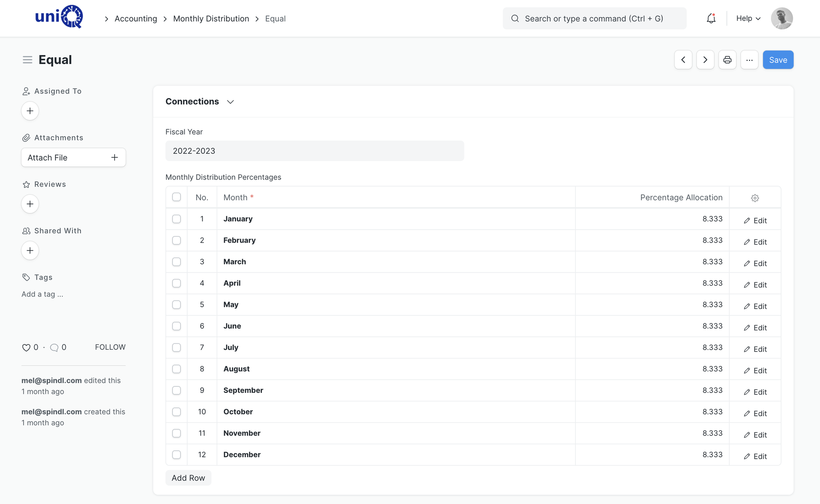Navigate to Monthly Distribution breadcrumb
820x504 pixels.
click(211, 19)
